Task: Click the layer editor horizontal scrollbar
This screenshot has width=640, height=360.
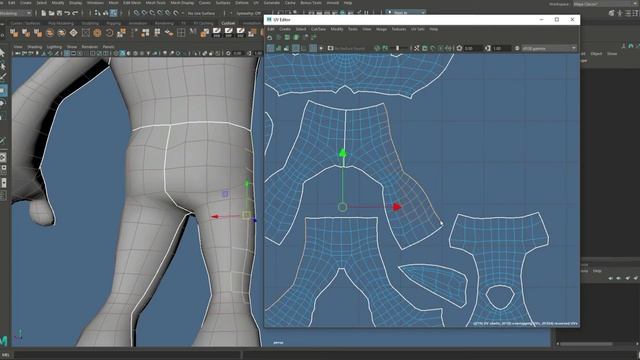Action: point(587,344)
